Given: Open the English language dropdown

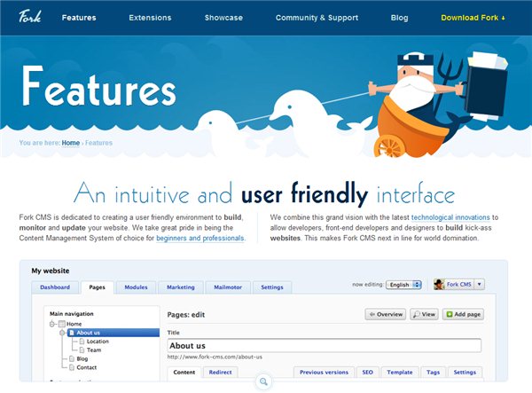Looking at the screenshot, I should coord(403,285).
